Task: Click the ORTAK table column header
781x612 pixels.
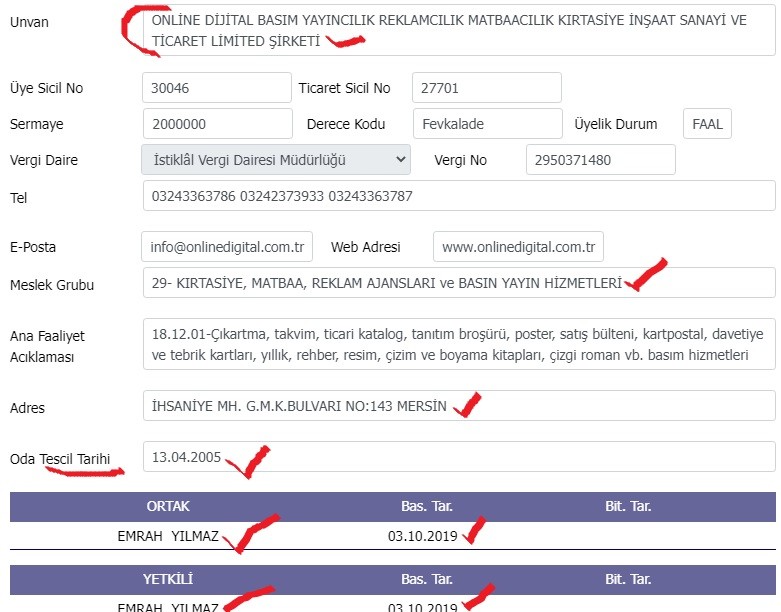Action: tap(168, 506)
